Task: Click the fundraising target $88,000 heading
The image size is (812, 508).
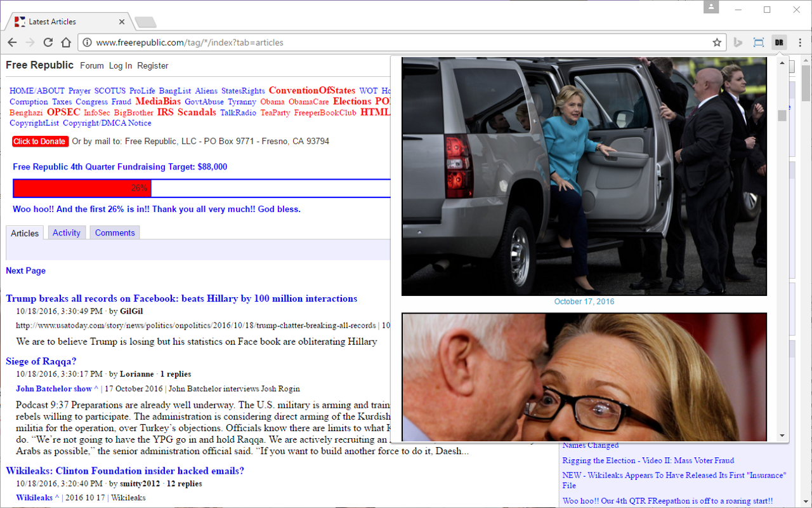Action: [x=120, y=167]
